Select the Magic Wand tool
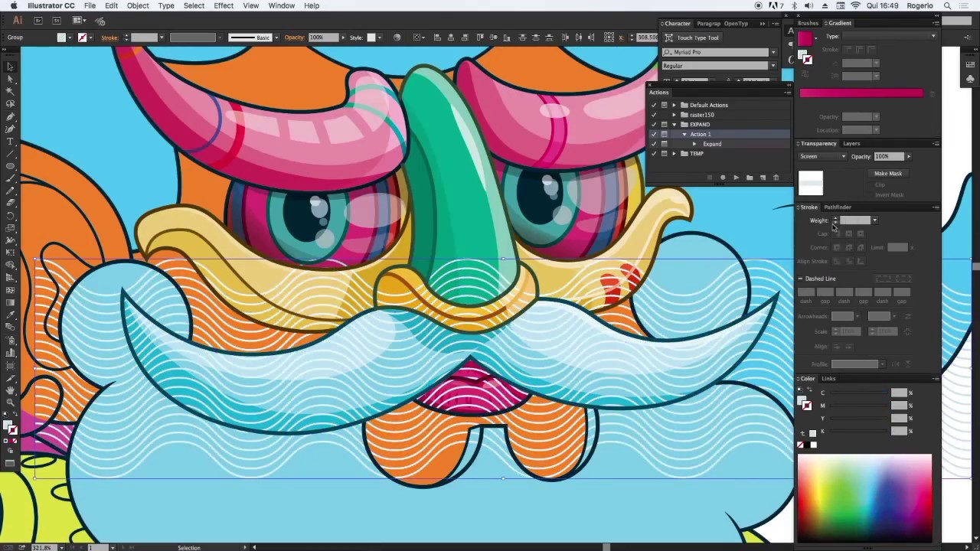The height and width of the screenshot is (551, 980). (11, 91)
